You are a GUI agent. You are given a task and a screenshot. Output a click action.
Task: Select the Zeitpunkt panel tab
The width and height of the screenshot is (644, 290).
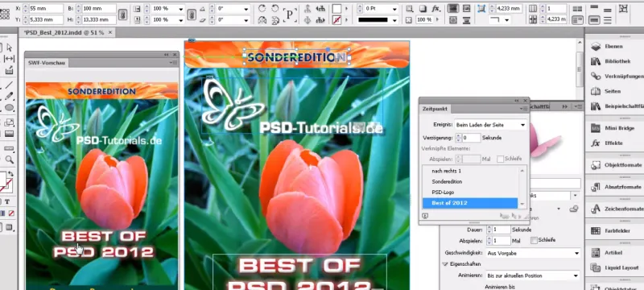click(435, 109)
